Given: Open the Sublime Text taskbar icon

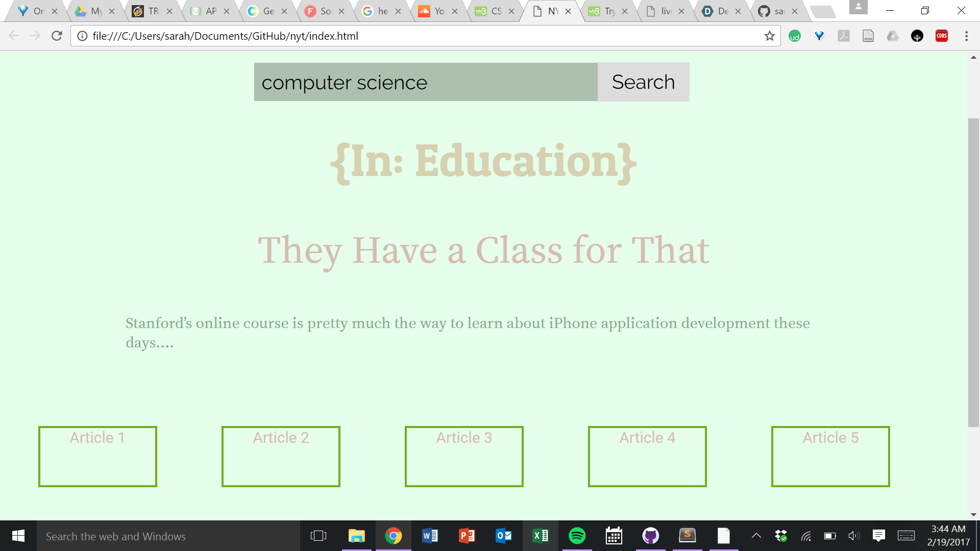Looking at the screenshot, I should [687, 536].
